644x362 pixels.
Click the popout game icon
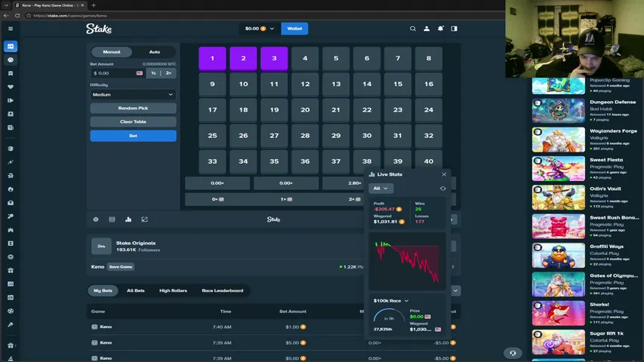pos(144,219)
